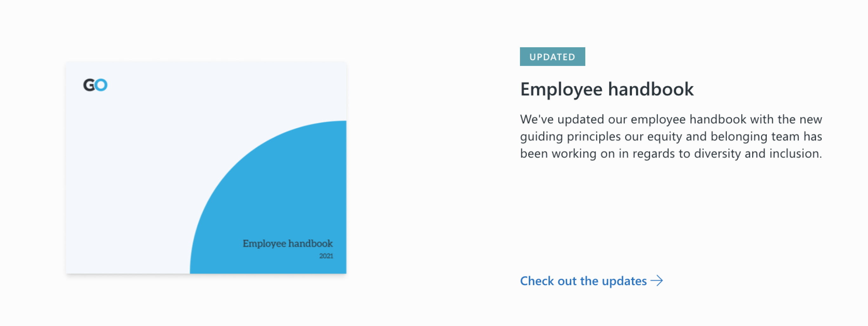Viewport: 868px width, 326px height.
Task: Click the year 2021 on the cover
Action: pyautogui.click(x=326, y=256)
